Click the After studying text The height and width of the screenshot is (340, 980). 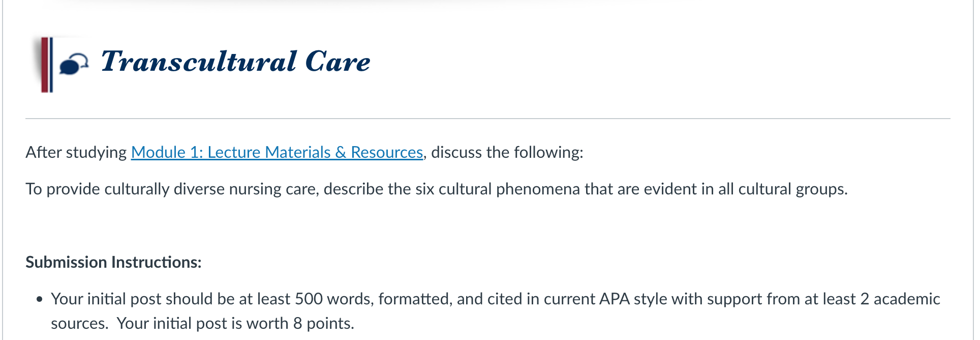pos(76,152)
